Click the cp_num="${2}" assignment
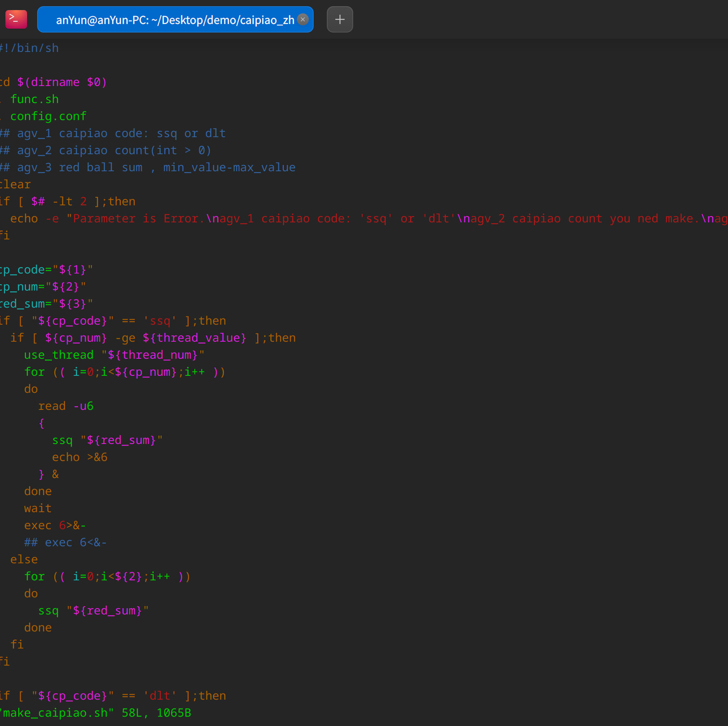This screenshot has height=726, width=728. (43, 287)
